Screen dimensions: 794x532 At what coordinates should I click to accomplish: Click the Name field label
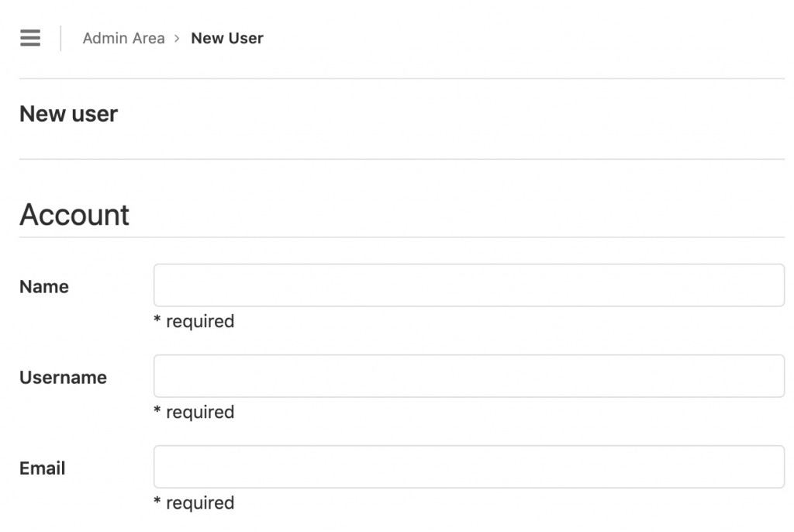coord(44,287)
